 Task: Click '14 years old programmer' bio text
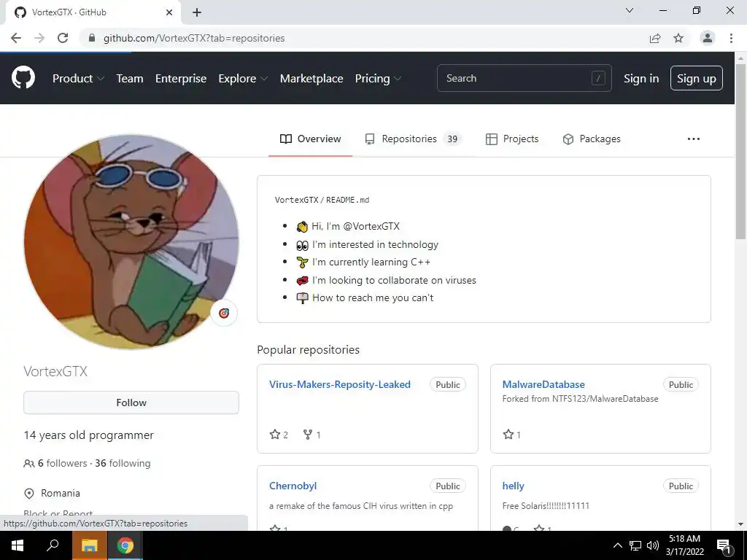click(88, 435)
